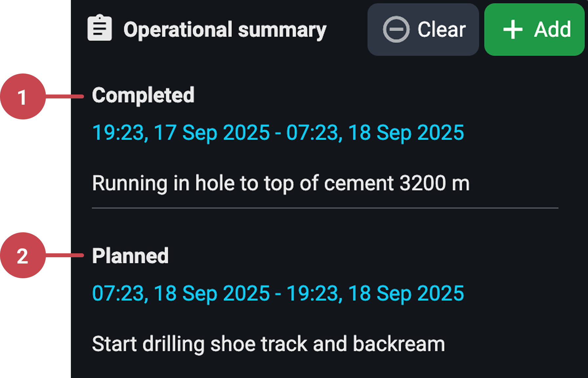
Task: Select the Planned section heading
Action: coord(131,256)
